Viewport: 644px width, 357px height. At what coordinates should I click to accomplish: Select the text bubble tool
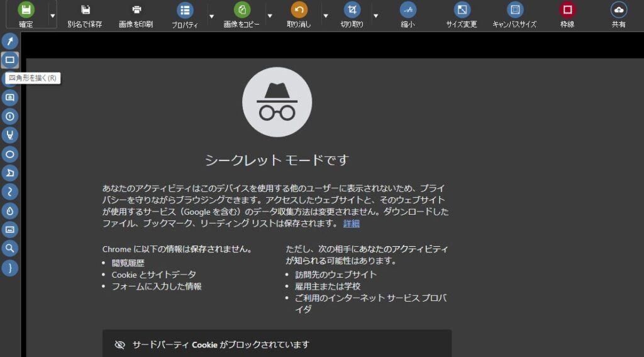click(x=10, y=98)
